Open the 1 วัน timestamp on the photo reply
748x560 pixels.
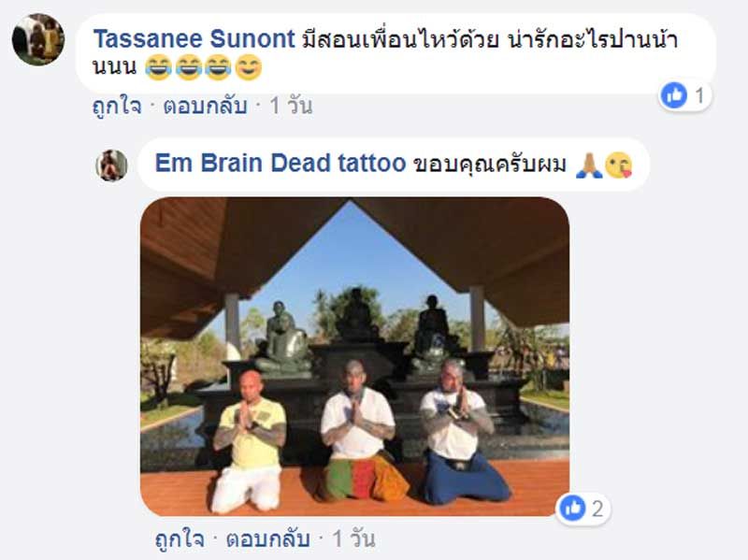click(354, 539)
